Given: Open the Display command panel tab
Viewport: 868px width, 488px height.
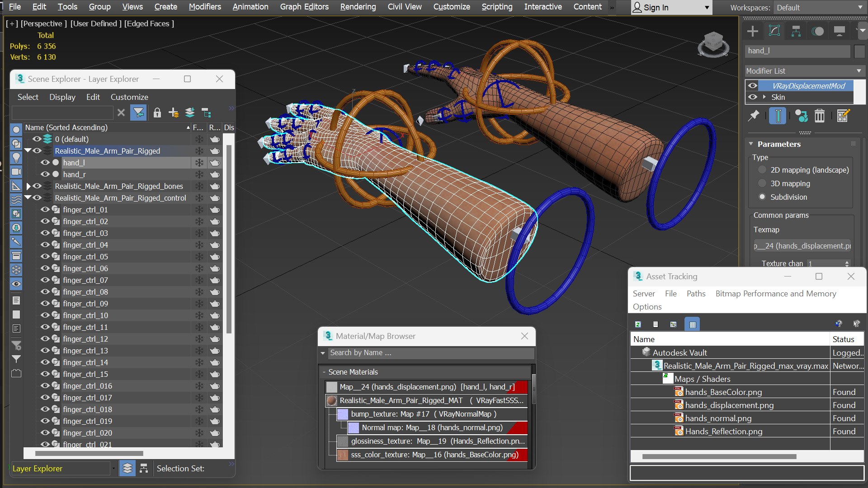Looking at the screenshot, I should tap(840, 31).
